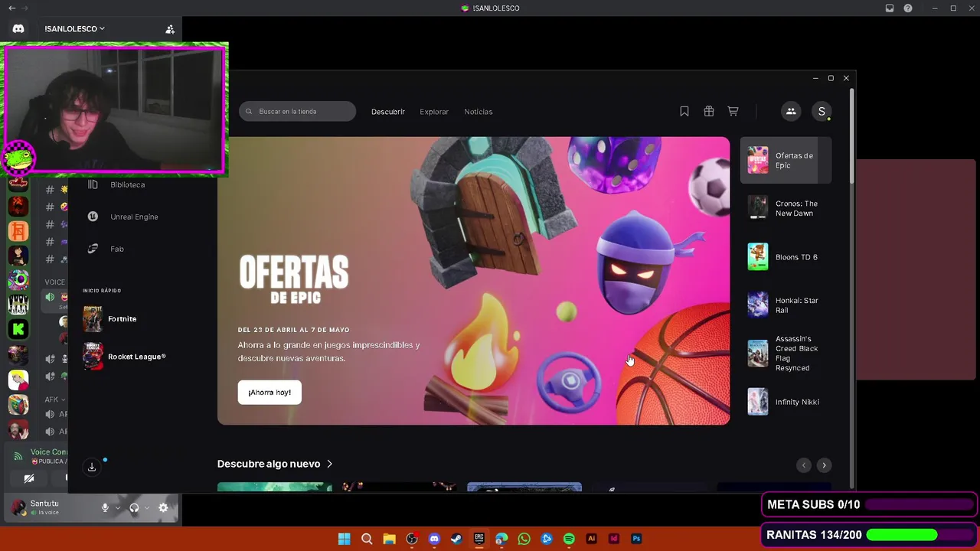
Task: Click the Discord direct messages home icon
Action: click(18, 28)
